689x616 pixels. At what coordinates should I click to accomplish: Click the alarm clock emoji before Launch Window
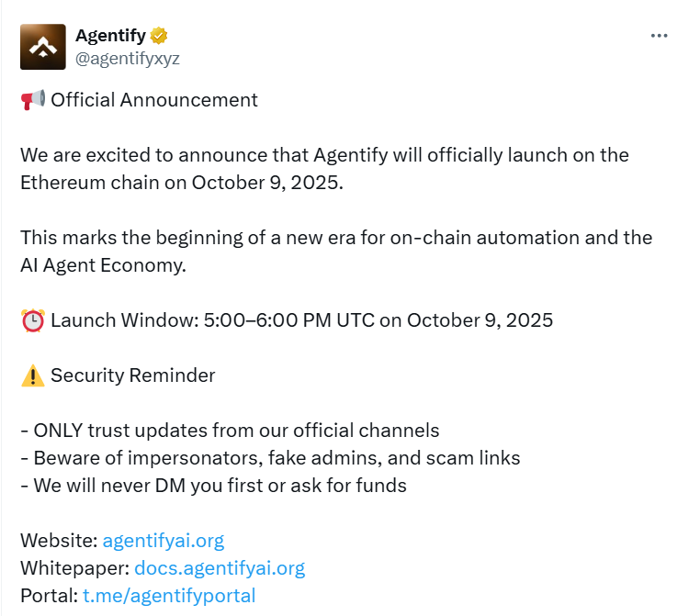(32, 320)
